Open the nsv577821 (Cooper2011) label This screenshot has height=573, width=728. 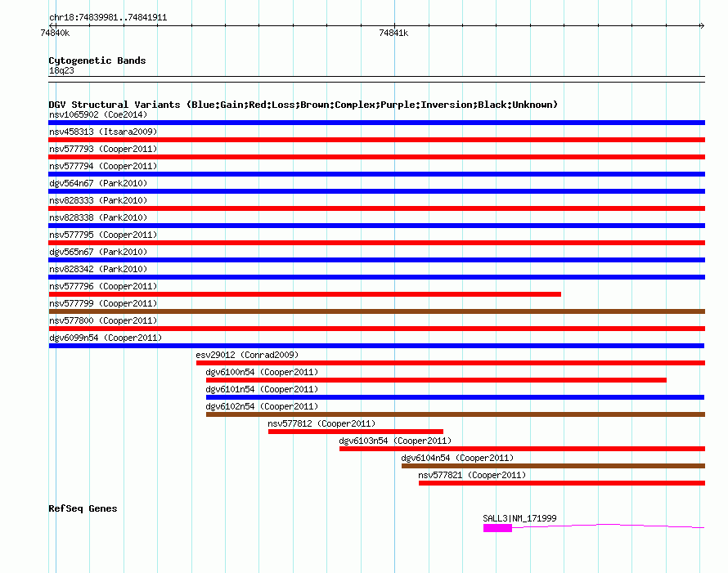(472, 475)
